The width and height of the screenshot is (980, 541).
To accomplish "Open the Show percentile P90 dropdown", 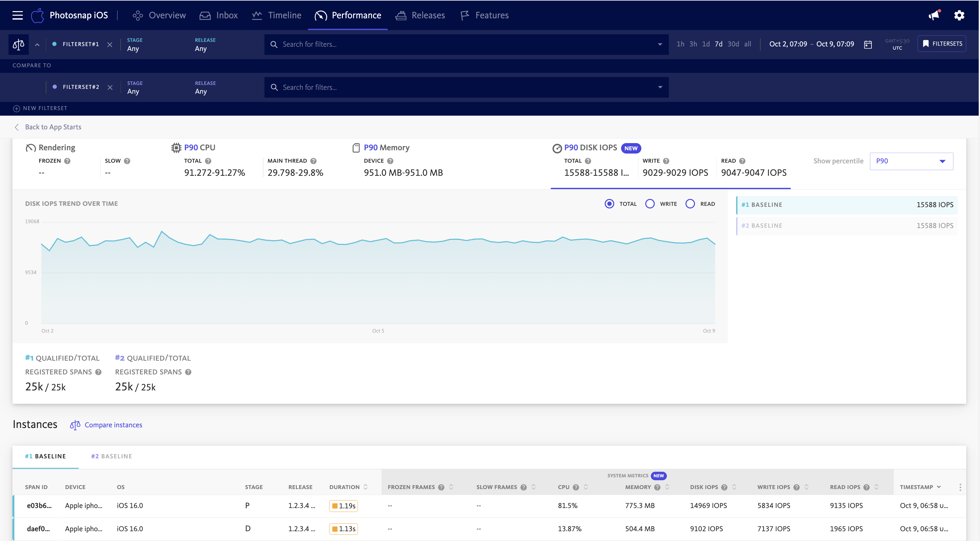I will click(911, 161).
